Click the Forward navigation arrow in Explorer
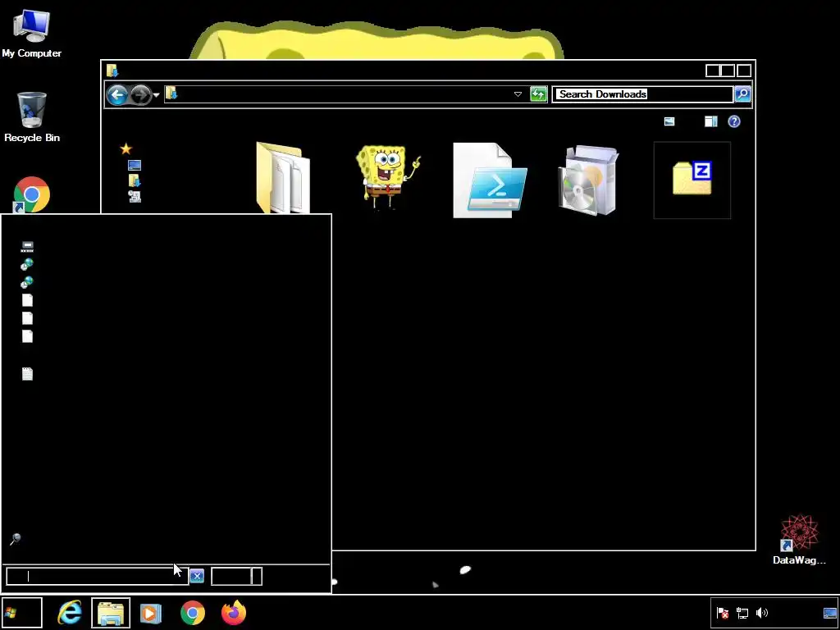 pyautogui.click(x=141, y=95)
